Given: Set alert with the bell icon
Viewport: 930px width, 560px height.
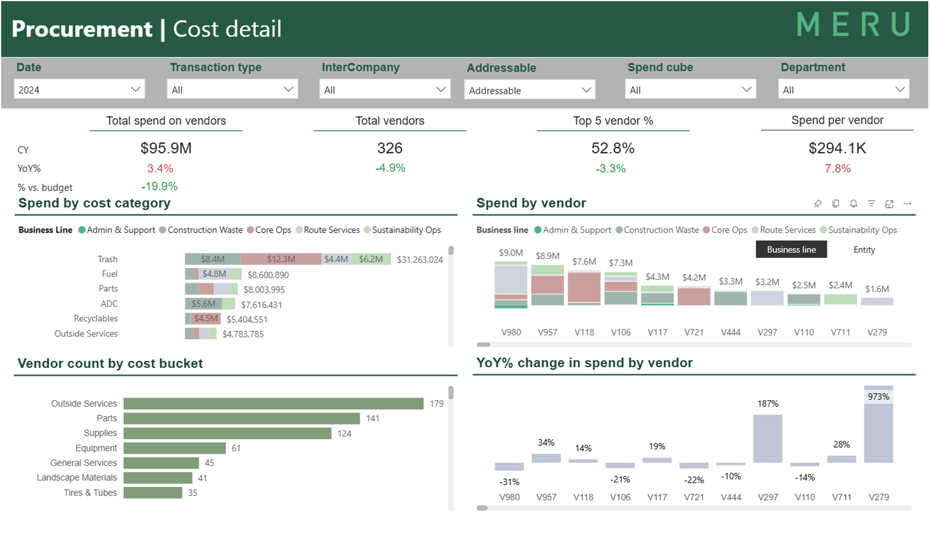Looking at the screenshot, I should coord(854,204).
